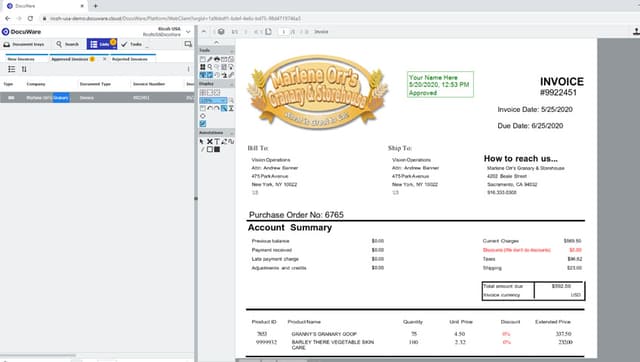
Task: Select the magnifier icon in Tools panel
Action: click(210, 67)
